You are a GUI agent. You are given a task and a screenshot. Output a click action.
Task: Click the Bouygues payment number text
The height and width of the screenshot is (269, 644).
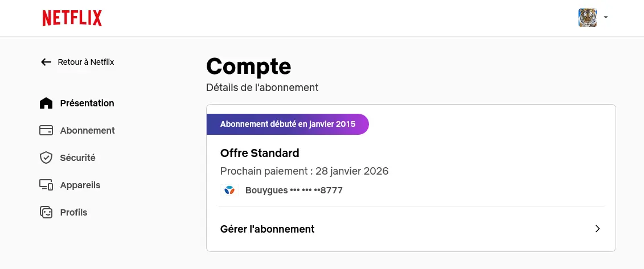pos(294,191)
